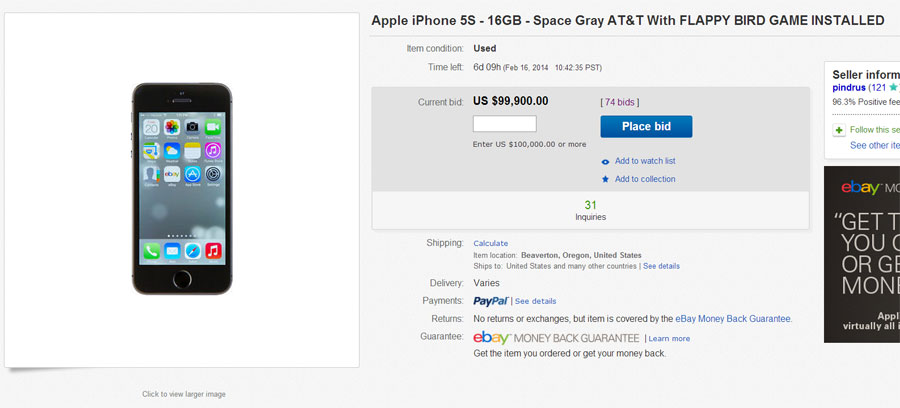Click the eye icon beside Add to watch list
This screenshot has width=900, height=408.
(x=605, y=161)
